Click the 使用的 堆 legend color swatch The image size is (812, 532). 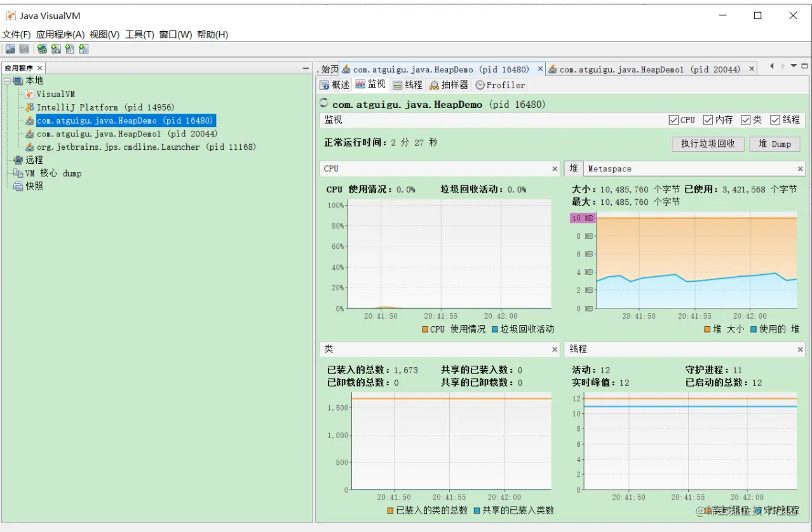pos(754,329)
